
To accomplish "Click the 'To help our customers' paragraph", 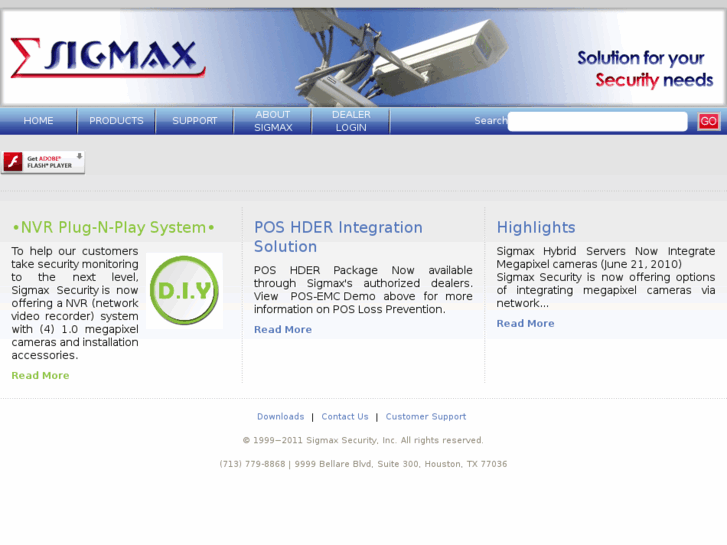I will [75, 303].
